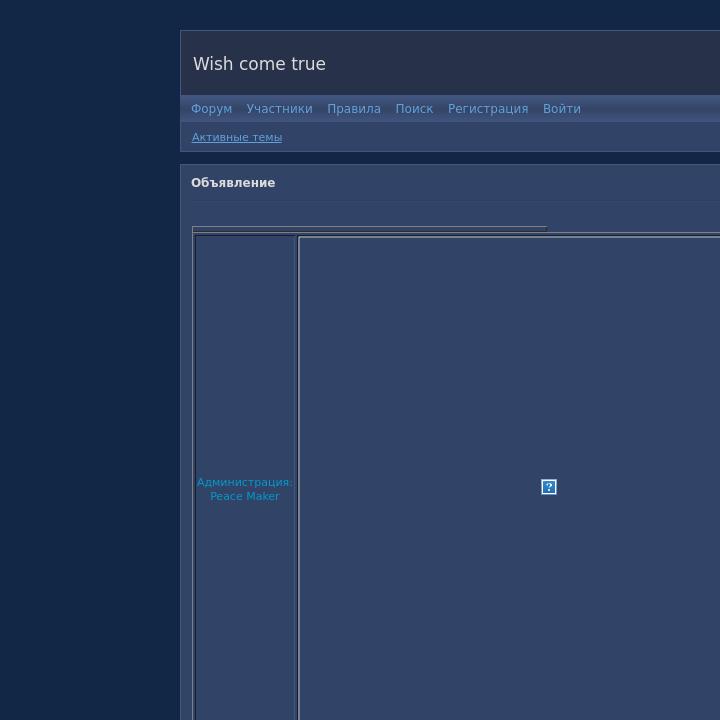Go to Участники page
Viewport: 720px width, 720px height.
click(279, 109)
